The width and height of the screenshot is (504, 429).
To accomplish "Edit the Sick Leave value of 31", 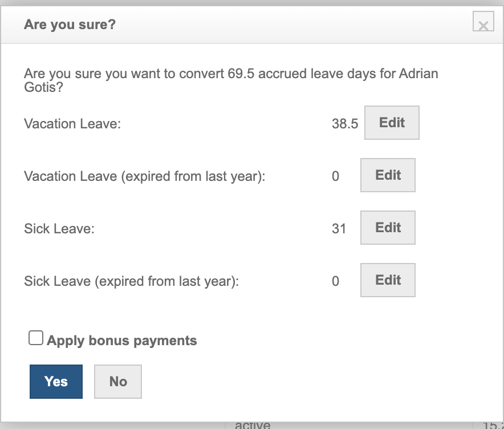I will tap(388, 228).
